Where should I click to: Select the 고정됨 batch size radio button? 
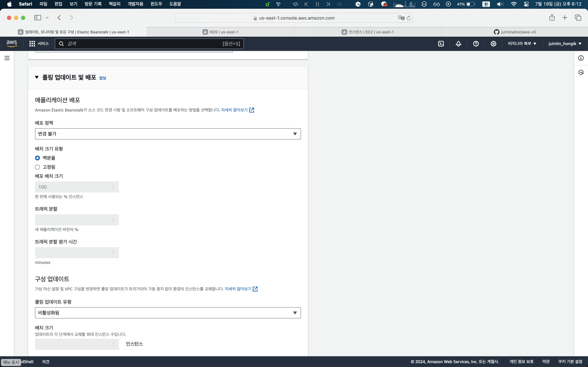point(37,167)
